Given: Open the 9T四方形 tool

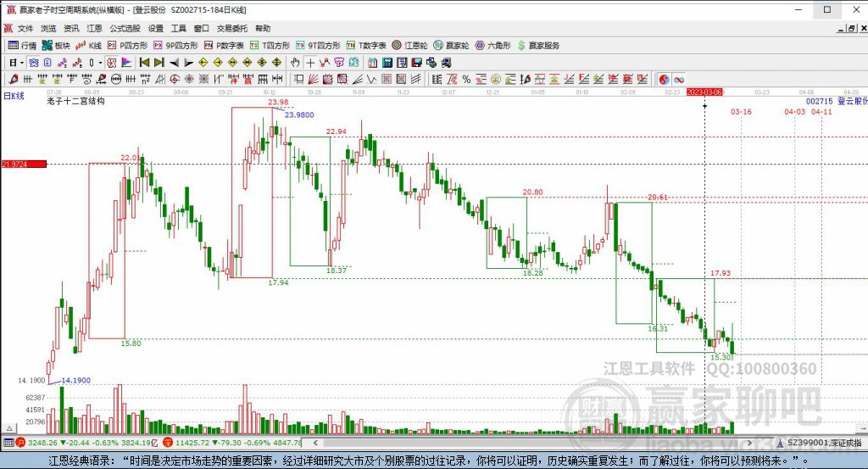Looking at the screenshot, I should point(318,46).
